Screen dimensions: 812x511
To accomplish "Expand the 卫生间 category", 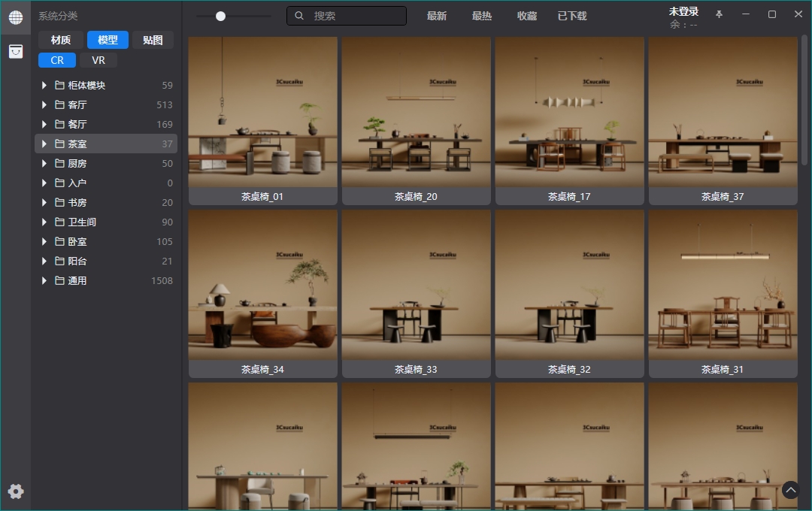I will pos(44,222).
